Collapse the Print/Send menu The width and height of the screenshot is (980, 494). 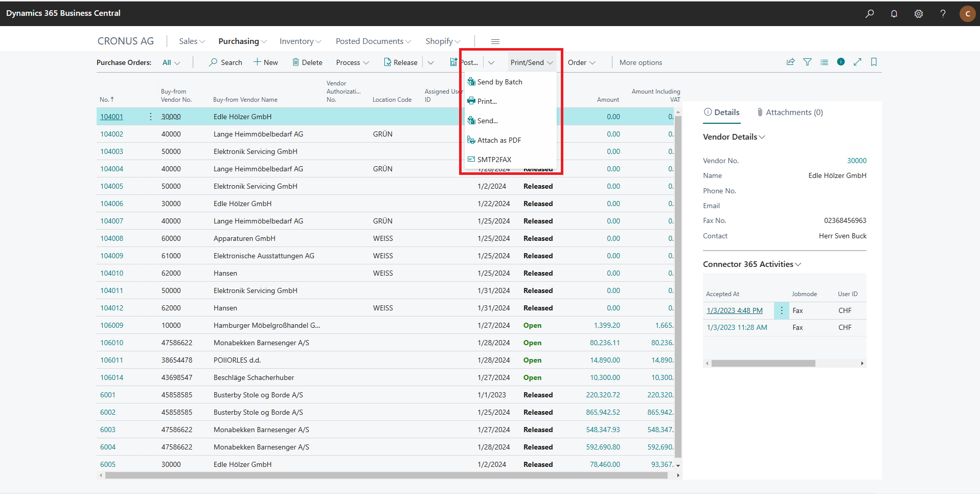tap(532, 62)
